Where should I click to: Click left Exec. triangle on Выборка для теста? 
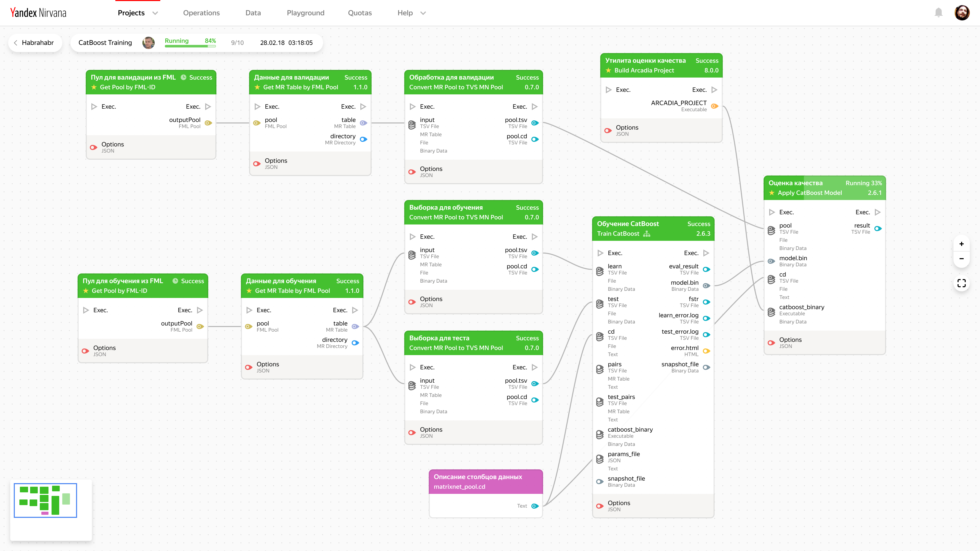412,367
